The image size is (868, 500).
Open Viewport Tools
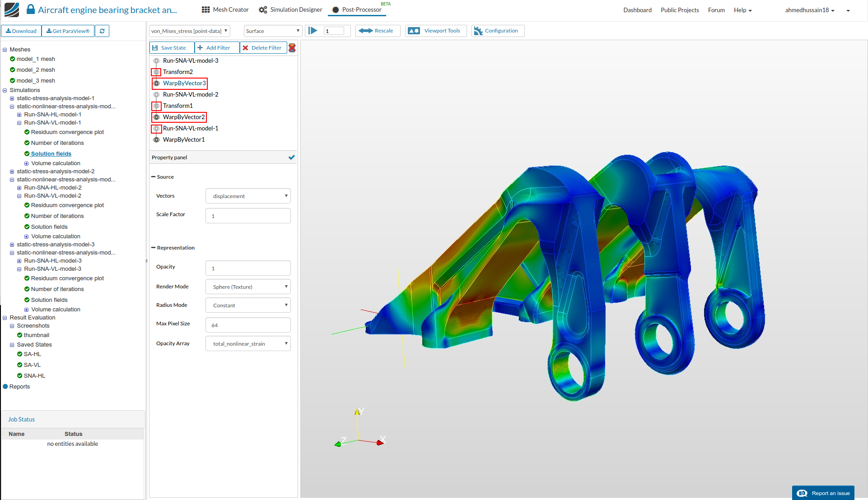point(435,31)
